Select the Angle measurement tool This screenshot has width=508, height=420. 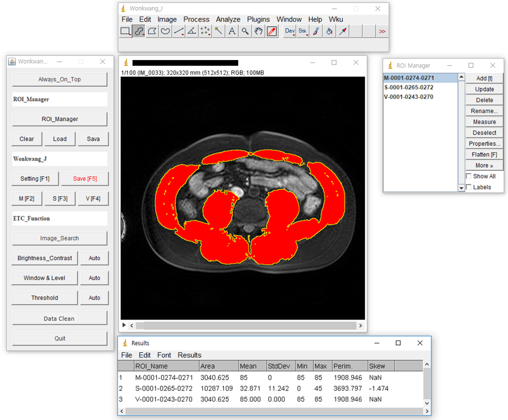tap(192, 32)
